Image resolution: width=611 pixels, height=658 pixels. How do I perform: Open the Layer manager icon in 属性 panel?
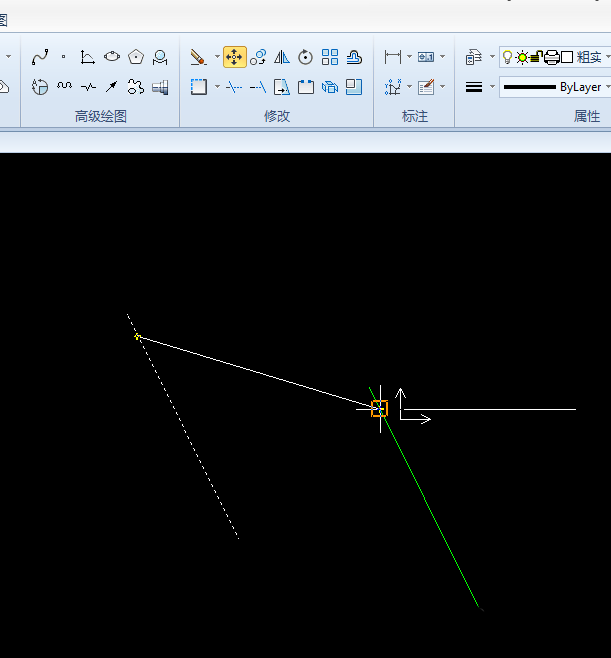pyautogui.click(x=474, y=57)
